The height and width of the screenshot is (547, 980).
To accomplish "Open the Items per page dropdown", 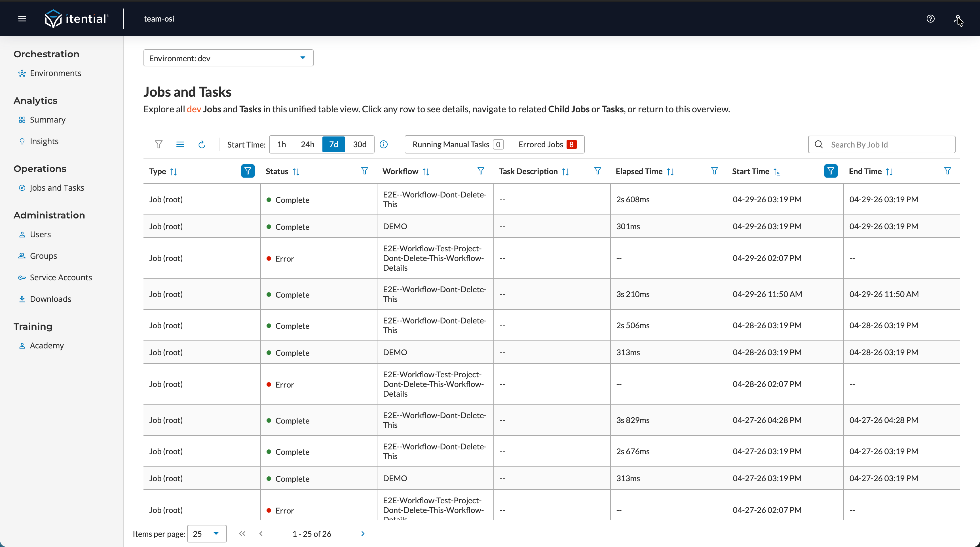I will point(206,534).
